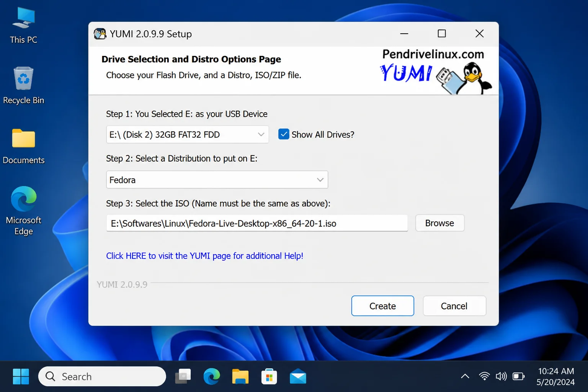Click the YUMI penguin title bar icon

[100, 34]
